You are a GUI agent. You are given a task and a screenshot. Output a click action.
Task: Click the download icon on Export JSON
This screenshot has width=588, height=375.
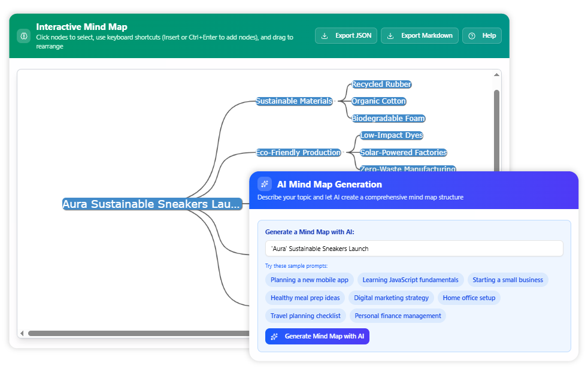tap(325, 36)
